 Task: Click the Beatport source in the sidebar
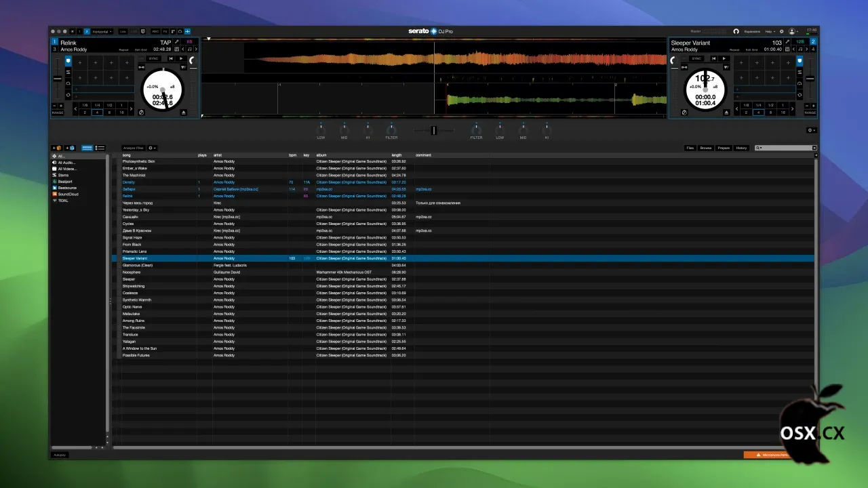[x=65, y=182]
